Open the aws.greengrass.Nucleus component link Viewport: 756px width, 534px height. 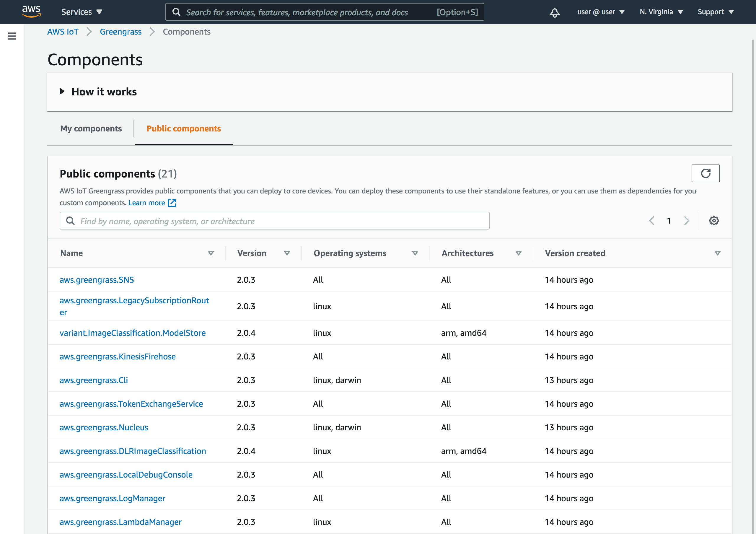pyautogui.click(x=104, y=427)
